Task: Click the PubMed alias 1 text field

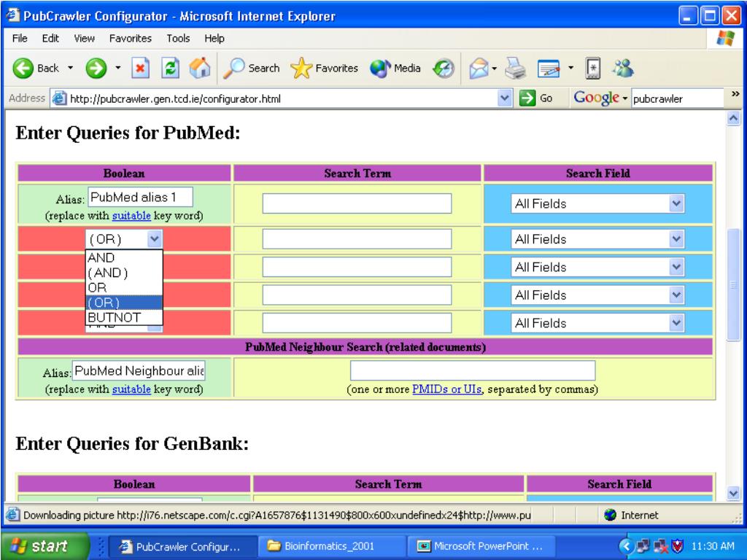Action: 140,197
